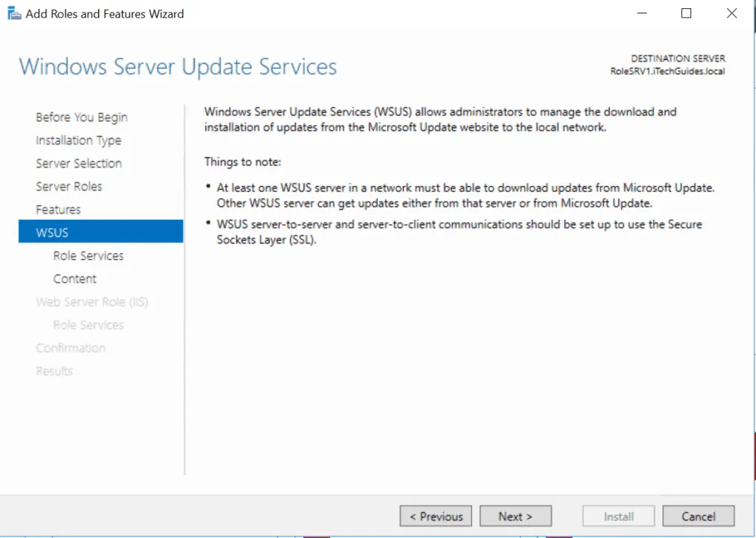Select the Before You Begin step

tap(81, 117)
